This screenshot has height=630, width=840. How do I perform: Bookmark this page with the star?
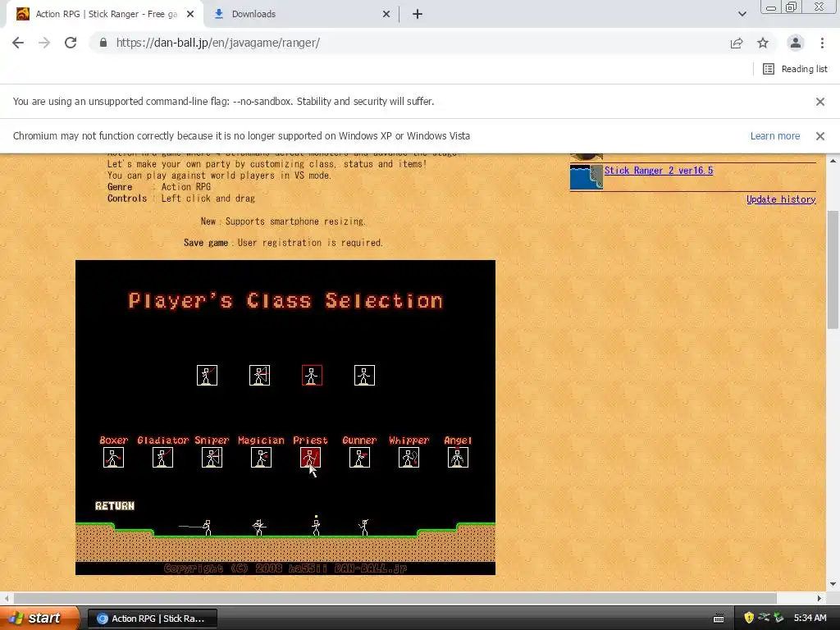tap(763, 43)
